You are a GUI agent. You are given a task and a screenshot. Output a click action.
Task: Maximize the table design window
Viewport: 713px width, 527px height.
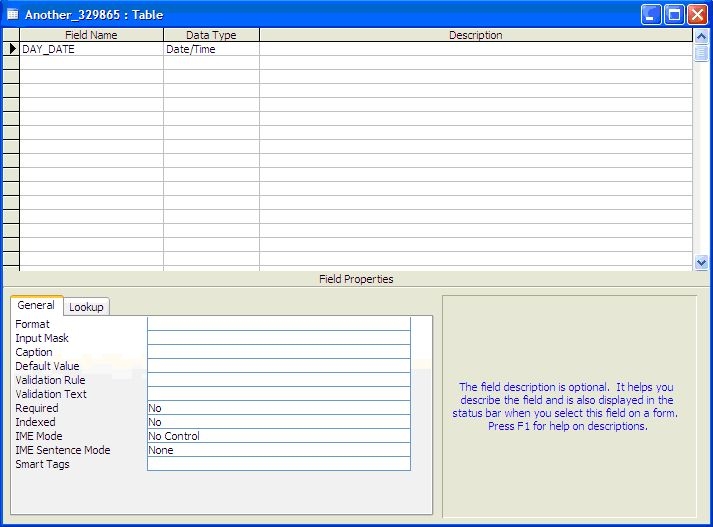pos(673,15)
